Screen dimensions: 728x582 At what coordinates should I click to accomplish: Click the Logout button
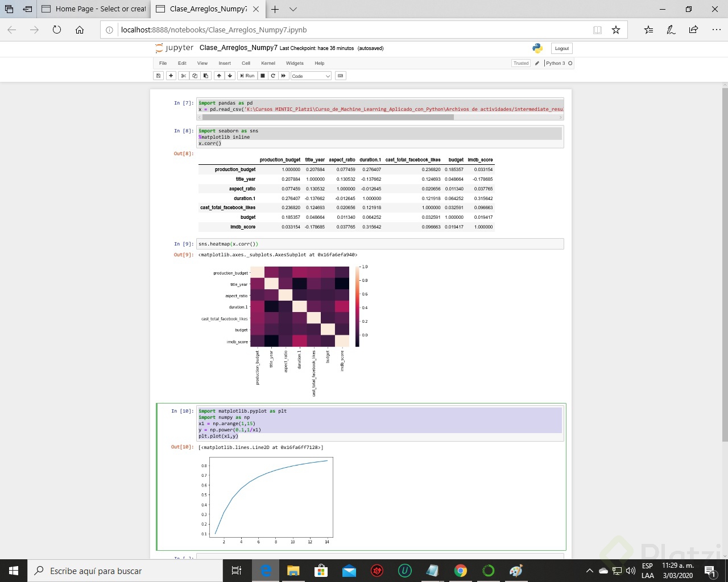[561, 48]
